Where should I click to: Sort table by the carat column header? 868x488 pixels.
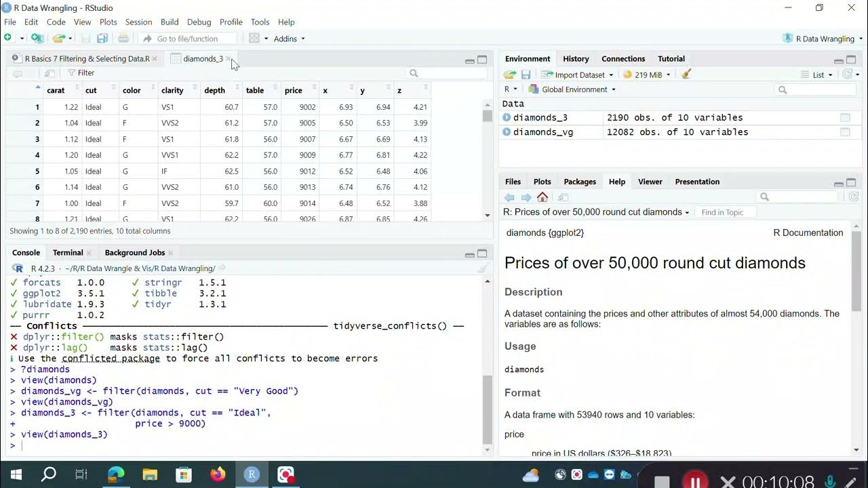62,90
